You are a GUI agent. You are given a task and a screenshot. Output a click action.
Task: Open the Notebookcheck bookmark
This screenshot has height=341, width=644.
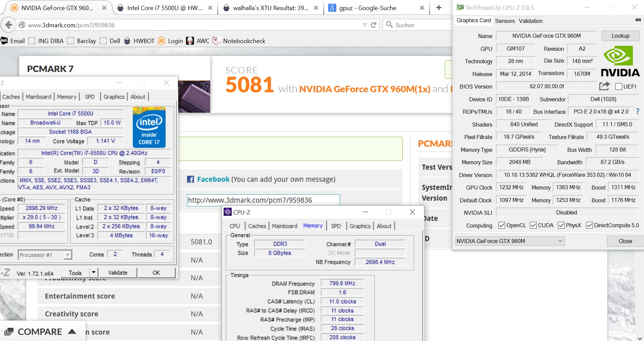click(x=239, y=41)
